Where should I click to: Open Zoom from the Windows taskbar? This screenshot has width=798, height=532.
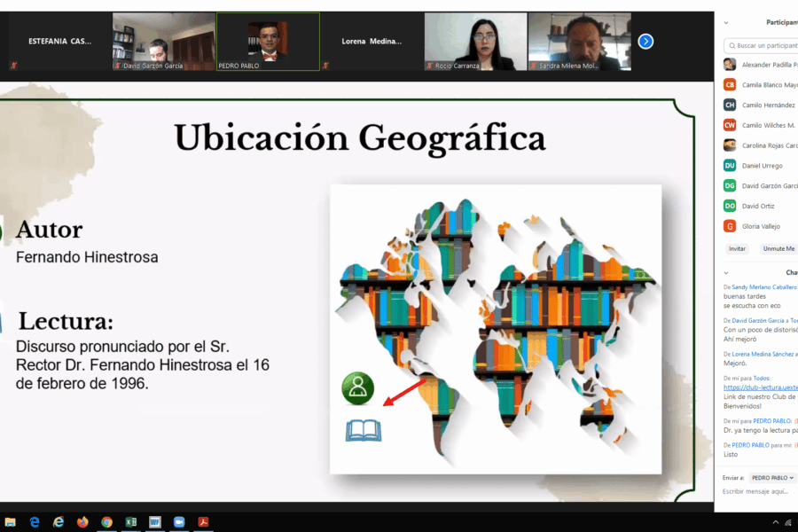coord(178,522)
